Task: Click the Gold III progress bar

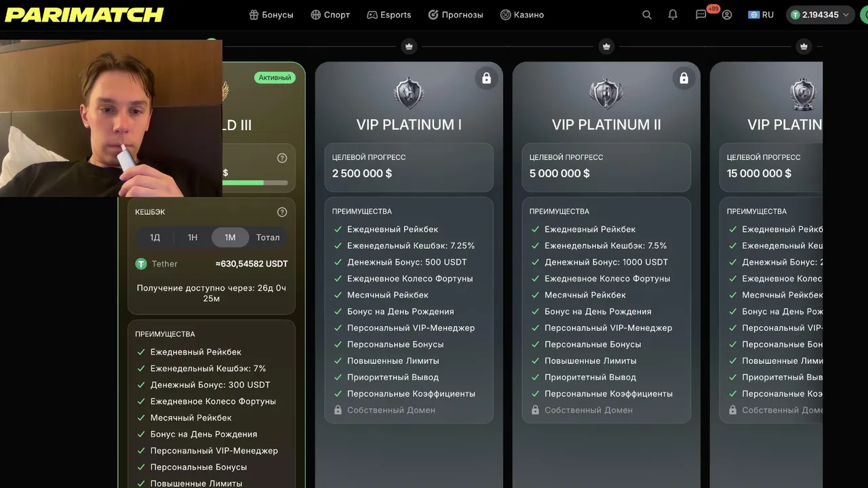Action: pyautogui.click(x=255, y=182)
